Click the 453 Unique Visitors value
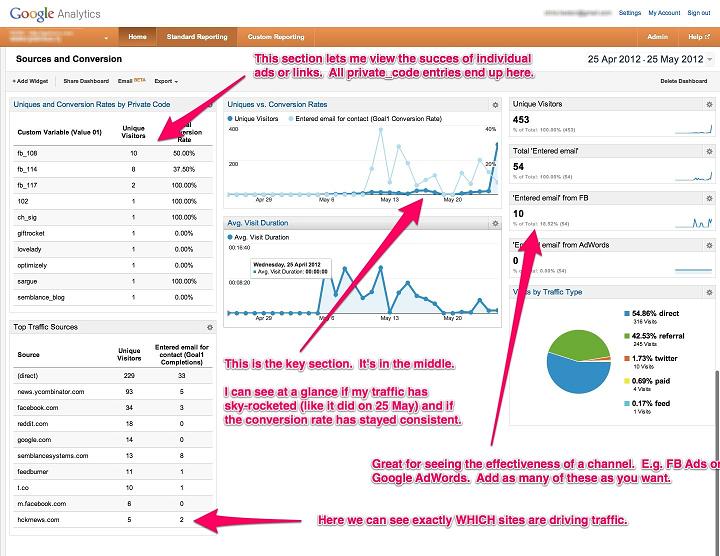Viewport: 720px width, 556px height. pos(521,120)
